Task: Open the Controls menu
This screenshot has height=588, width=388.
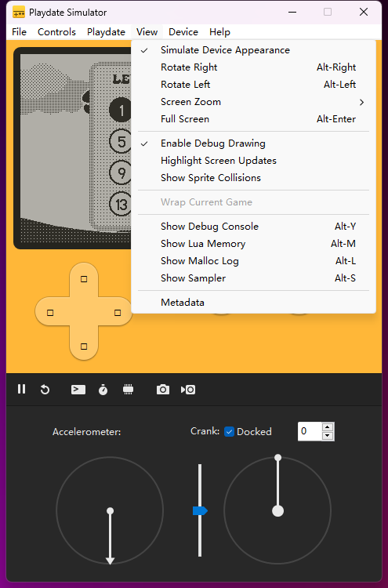Action: tap(56, 32)
